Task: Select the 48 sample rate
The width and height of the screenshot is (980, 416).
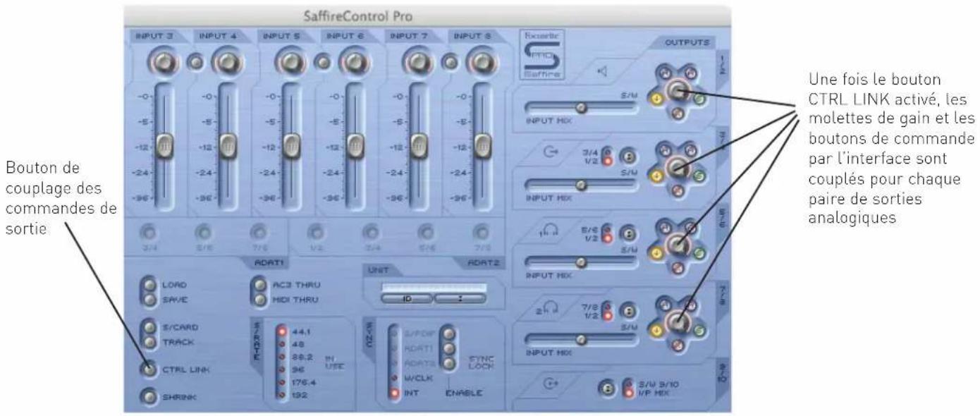Action: pos(281,345)
